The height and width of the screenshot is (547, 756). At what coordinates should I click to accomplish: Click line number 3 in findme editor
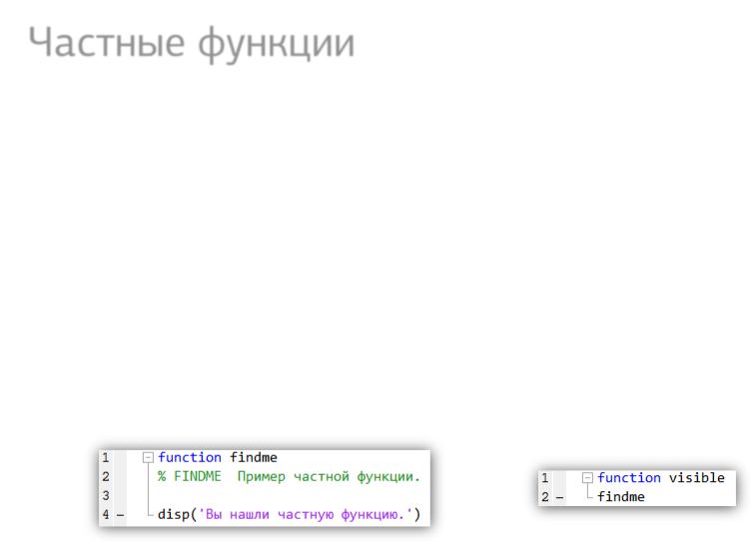click(106, 496)
